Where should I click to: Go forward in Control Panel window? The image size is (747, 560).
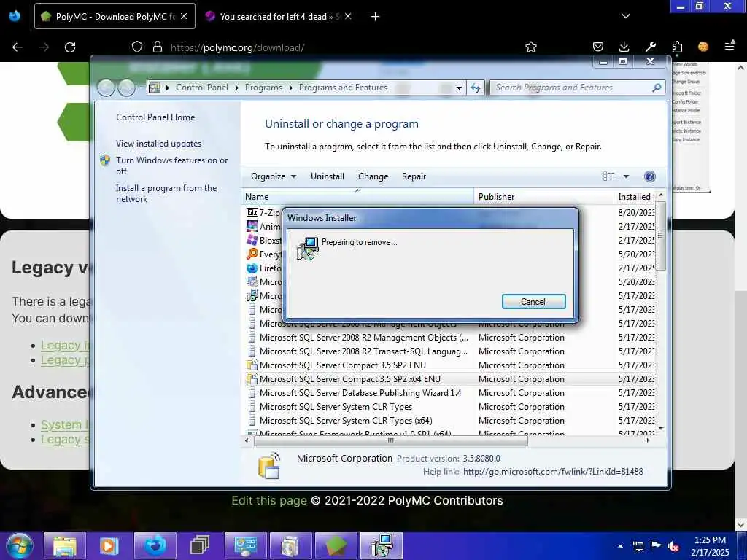[x=126, y=87]
